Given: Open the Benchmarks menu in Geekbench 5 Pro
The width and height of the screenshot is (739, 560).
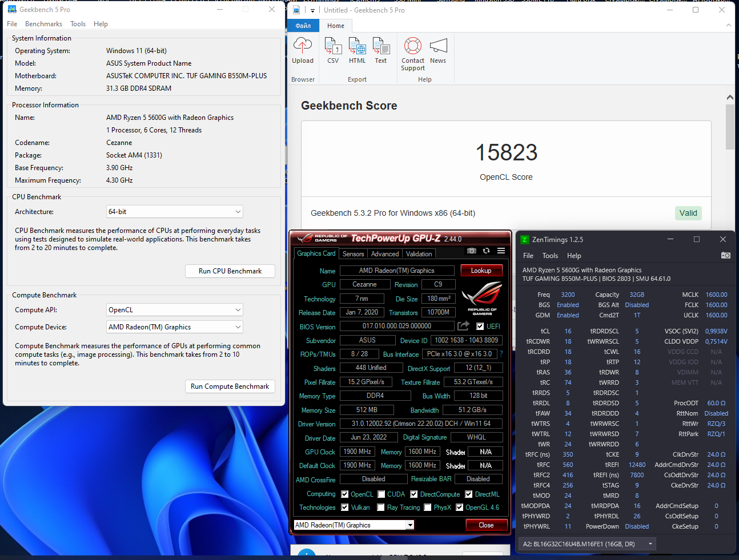Looking at the screenshot, I should pyautogui.click(x=43, y=24).
